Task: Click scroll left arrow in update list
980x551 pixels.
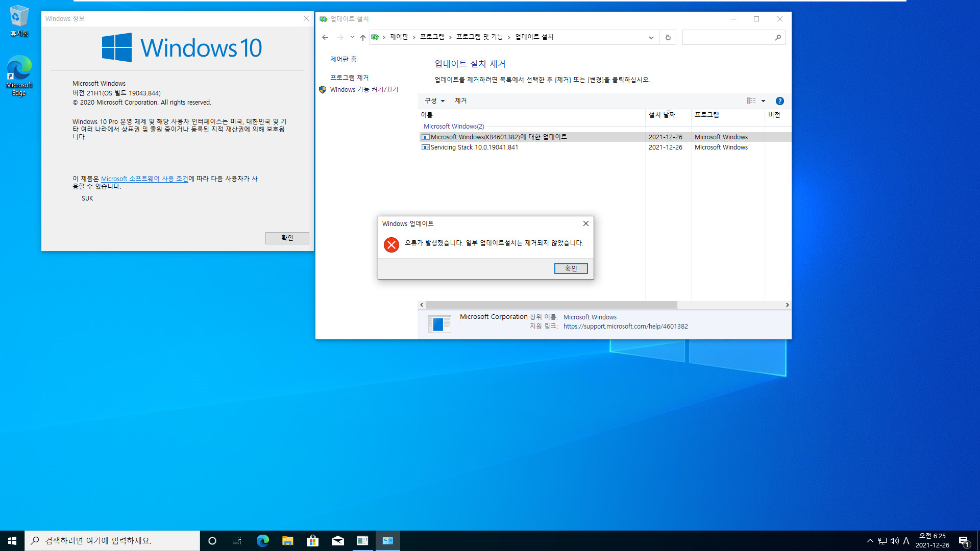Action: coord(422,305)
